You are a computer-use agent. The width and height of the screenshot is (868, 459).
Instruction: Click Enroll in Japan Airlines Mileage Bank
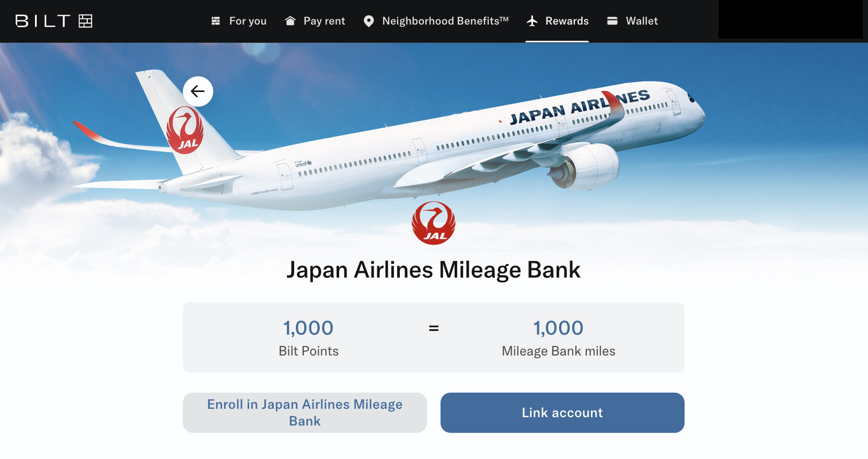coord(305,412)
